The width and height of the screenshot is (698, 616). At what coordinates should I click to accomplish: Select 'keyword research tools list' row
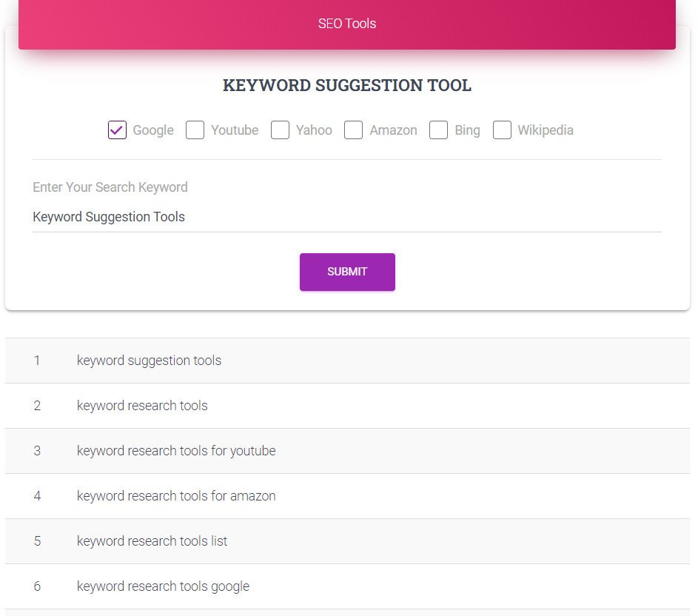(347, 541)
